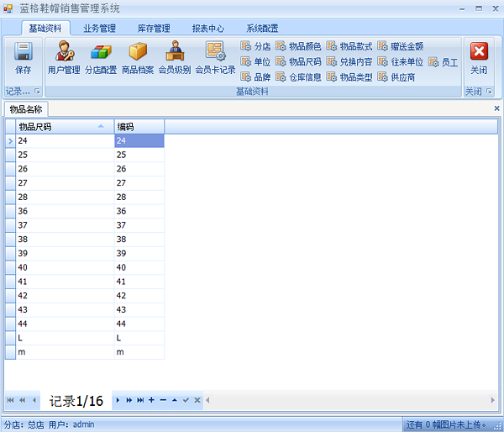Add a new record with plus button
504x432 pixels.
(151, 400)
